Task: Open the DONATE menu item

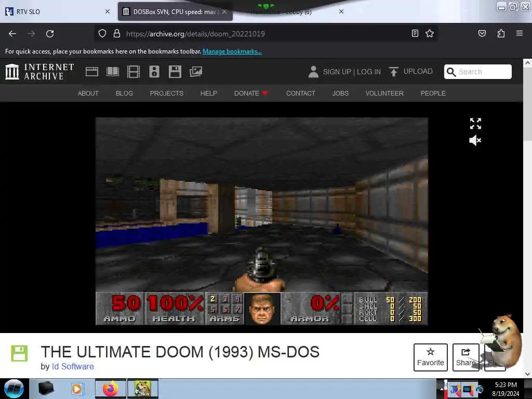Action: (251, 94)
